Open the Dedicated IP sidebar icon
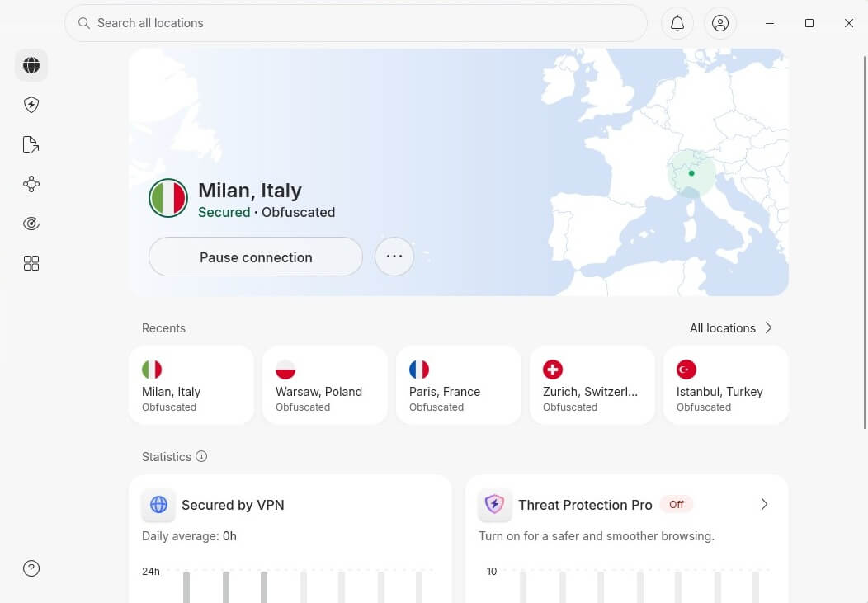This screenshot has height=603, width=868. (31, 224)
